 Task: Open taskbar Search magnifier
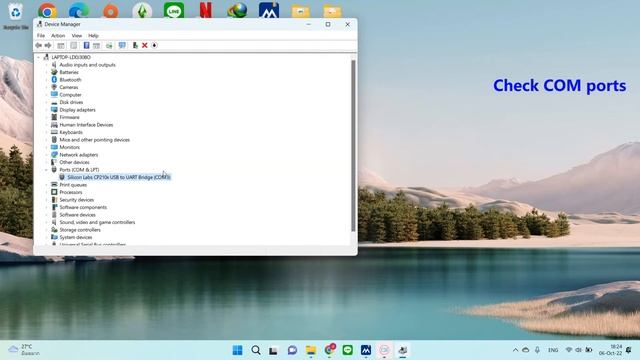pyautogui.click(x=256, y=350)
